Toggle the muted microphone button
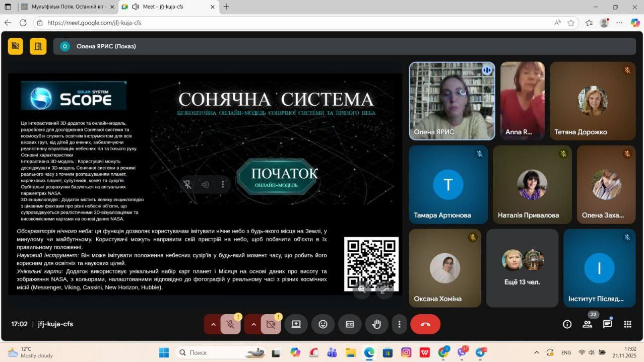This screenshot has height=362, width=644. coord(230,325)
